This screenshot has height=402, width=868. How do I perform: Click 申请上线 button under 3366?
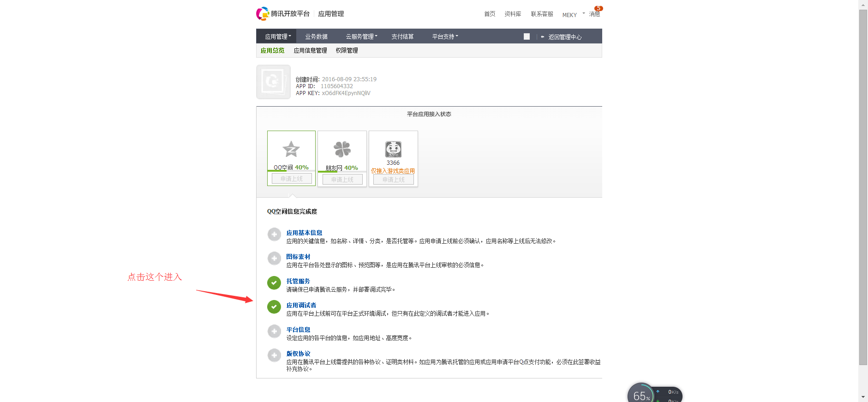394,180
